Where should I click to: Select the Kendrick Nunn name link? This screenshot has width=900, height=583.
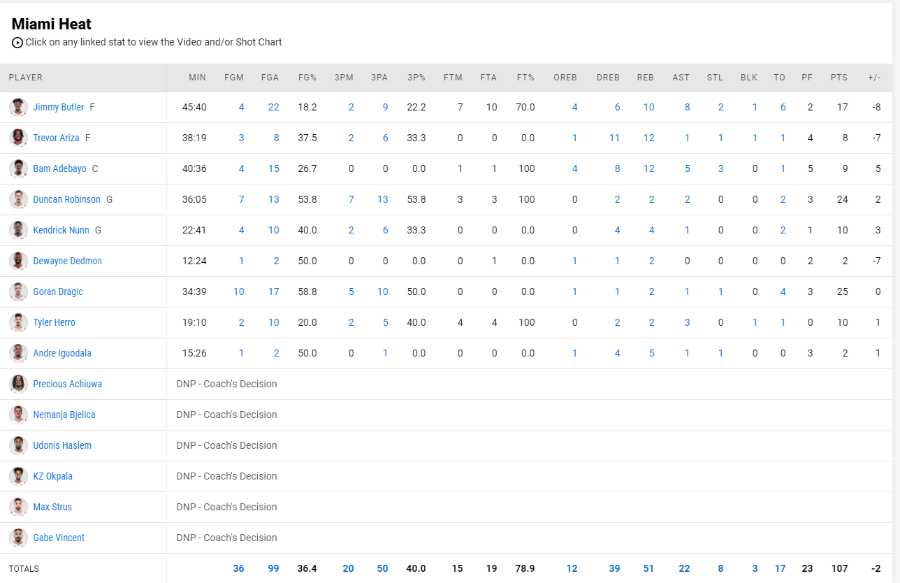pyautogui.click(x=61, y=230)
